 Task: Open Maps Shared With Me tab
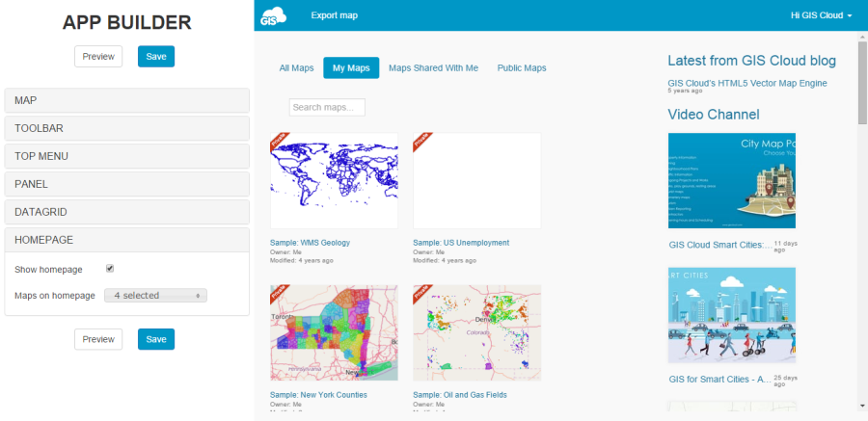point(433,68)
